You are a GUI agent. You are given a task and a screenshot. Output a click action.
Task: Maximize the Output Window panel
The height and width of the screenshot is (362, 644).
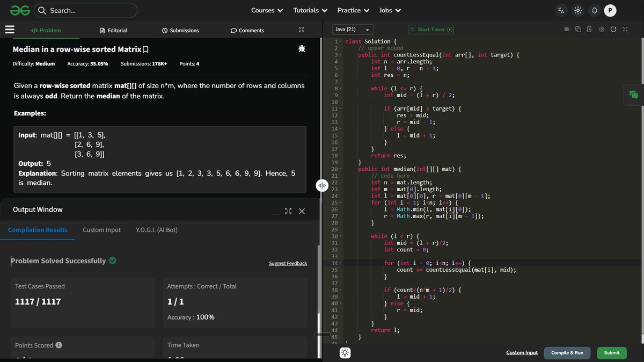[x=288, y=211]
